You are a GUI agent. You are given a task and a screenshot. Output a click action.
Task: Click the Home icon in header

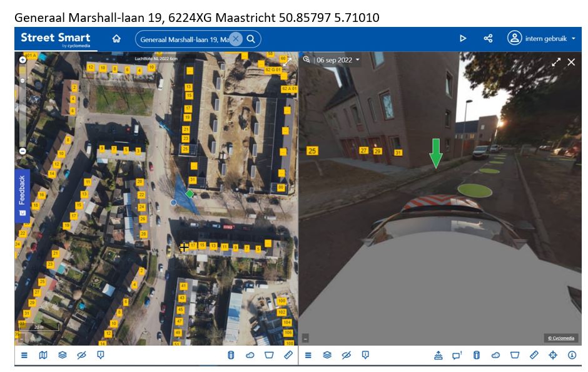116,39
